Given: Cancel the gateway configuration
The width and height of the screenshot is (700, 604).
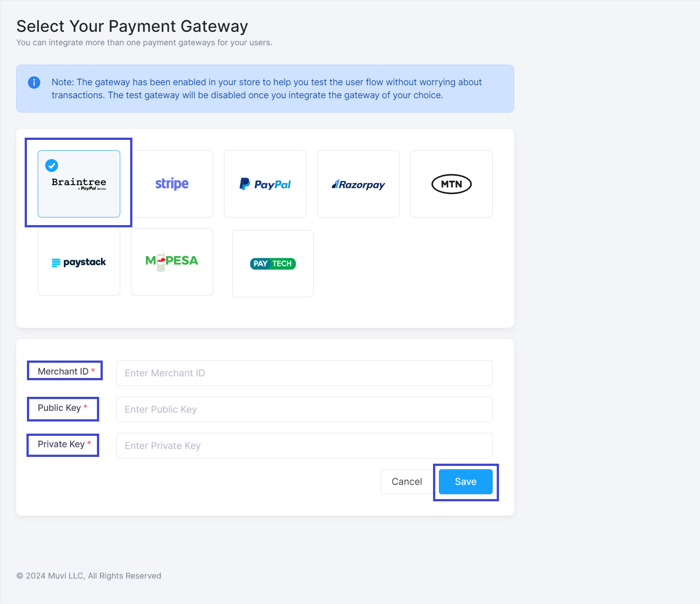Looking at the screenshot, I should click(x=407, y=482).
